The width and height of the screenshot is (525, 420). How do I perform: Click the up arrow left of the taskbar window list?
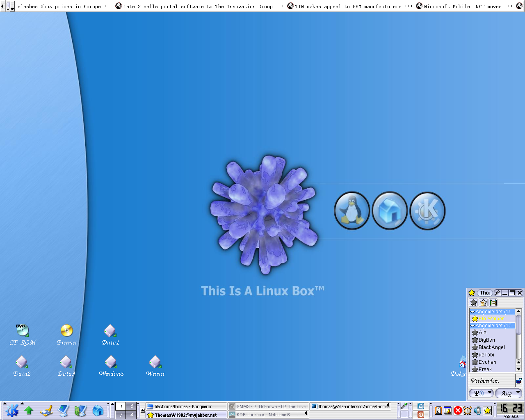143,410
